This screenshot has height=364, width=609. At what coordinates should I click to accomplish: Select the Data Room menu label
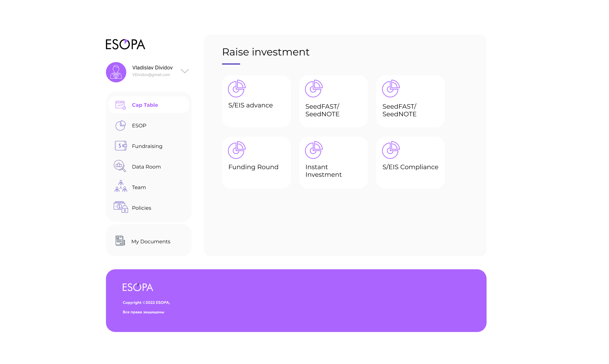[x=146, y=167]
